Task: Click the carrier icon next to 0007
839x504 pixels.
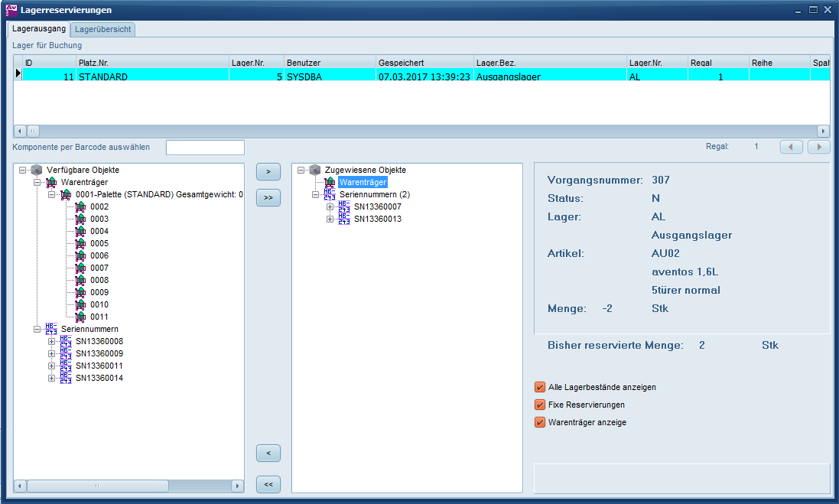Action: pos(80,268)
